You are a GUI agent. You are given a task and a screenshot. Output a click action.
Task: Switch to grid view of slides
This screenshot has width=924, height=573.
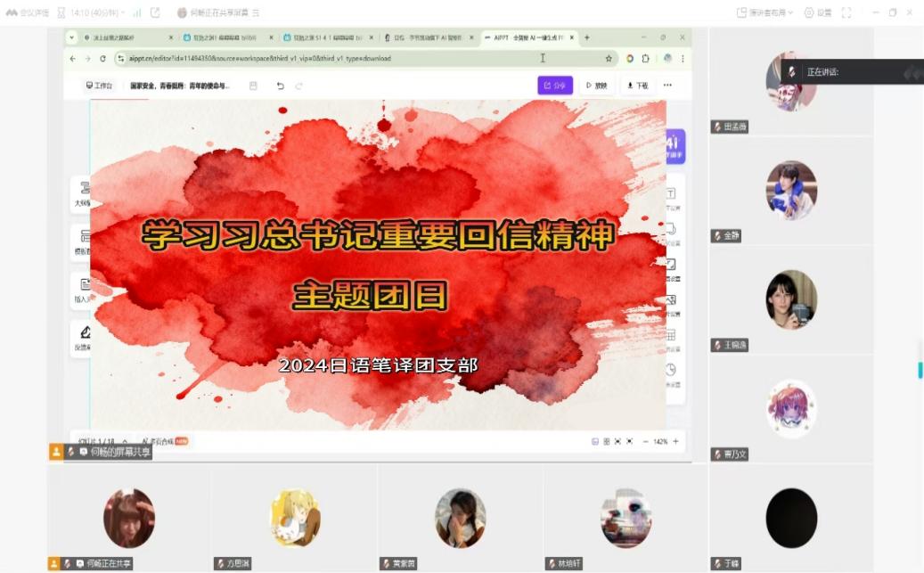pos(606,441)
